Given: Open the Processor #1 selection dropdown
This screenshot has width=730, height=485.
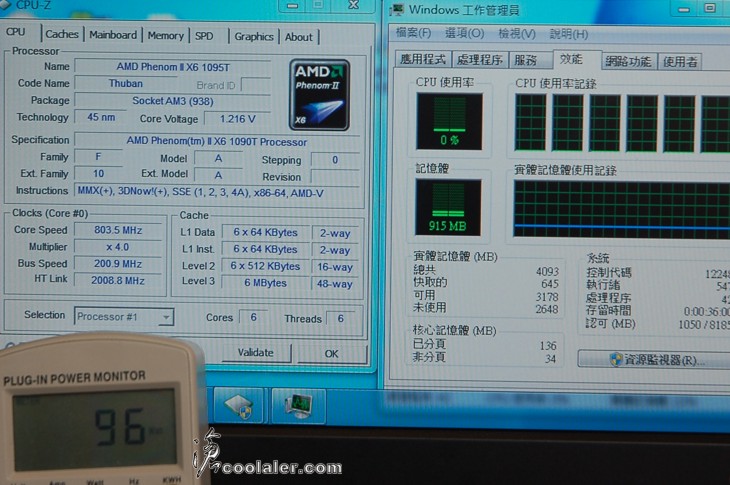Looking at the screenshot, I should coord(124,317).
